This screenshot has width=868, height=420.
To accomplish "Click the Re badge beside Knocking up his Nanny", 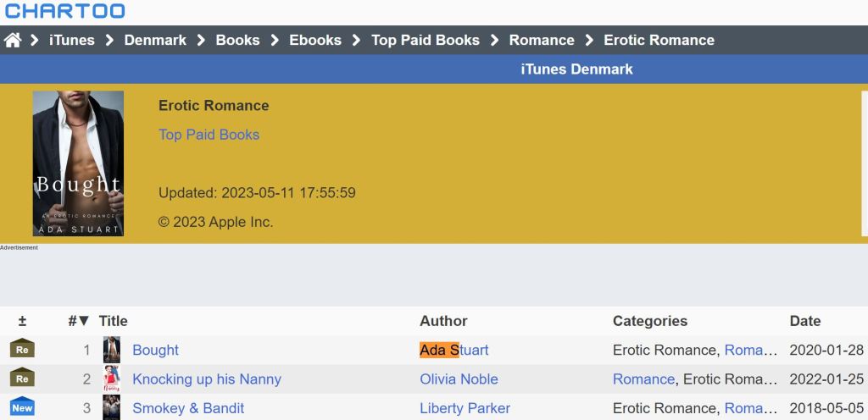I will click(22, 379).
